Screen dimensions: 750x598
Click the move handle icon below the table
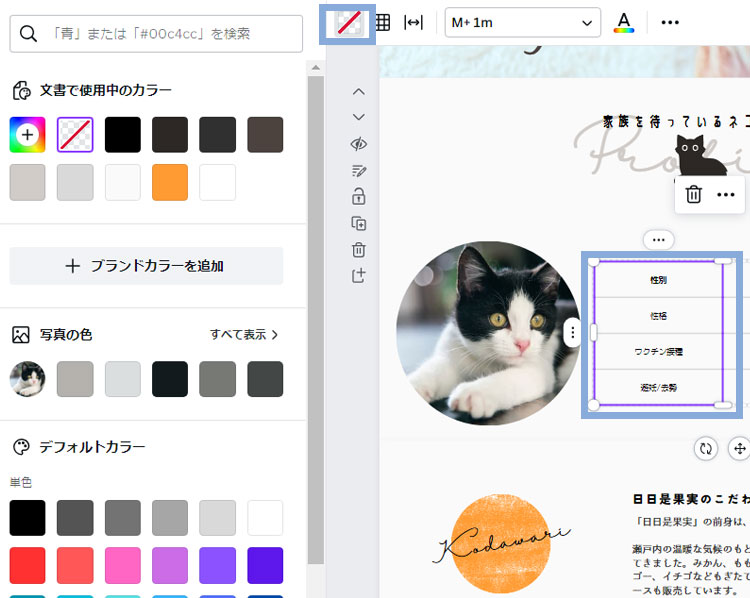[x=739, y=449]
